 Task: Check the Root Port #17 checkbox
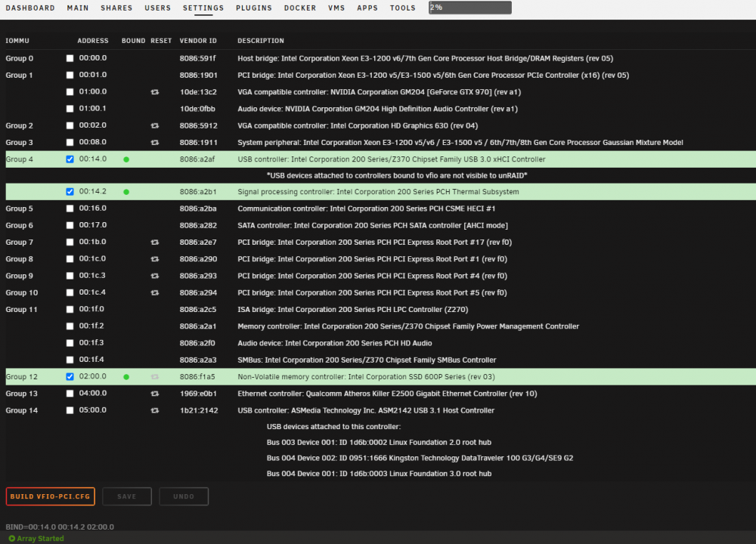[70, 243]
